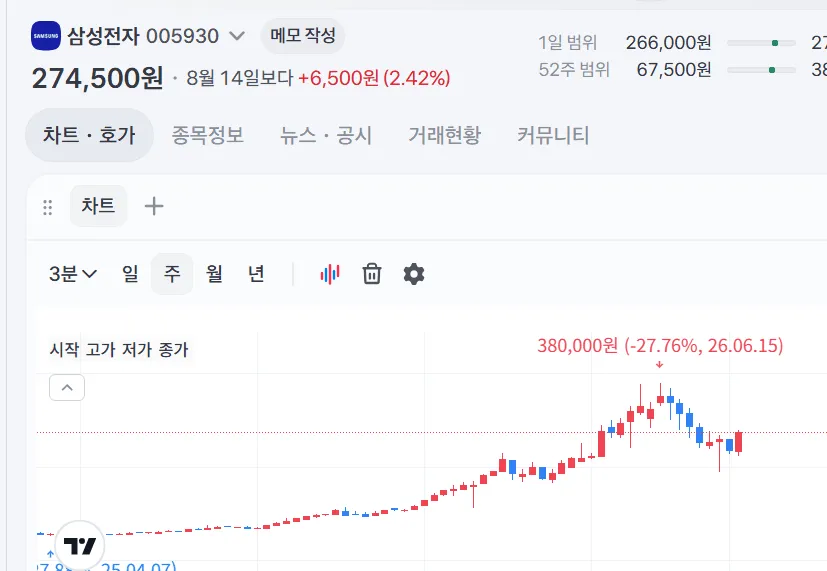This screenshot has height=571, width=827.
Task: Click the 1일 범위 low value 266,000원
Action: pyautogui.click(x=669, y=43)
